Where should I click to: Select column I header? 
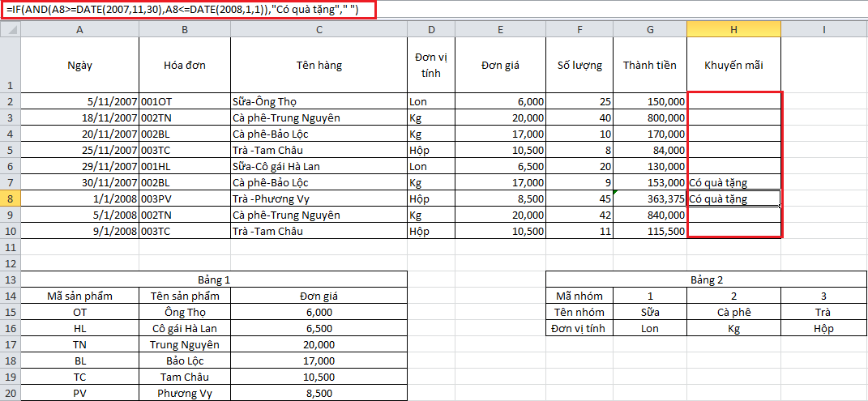point(824,30)
